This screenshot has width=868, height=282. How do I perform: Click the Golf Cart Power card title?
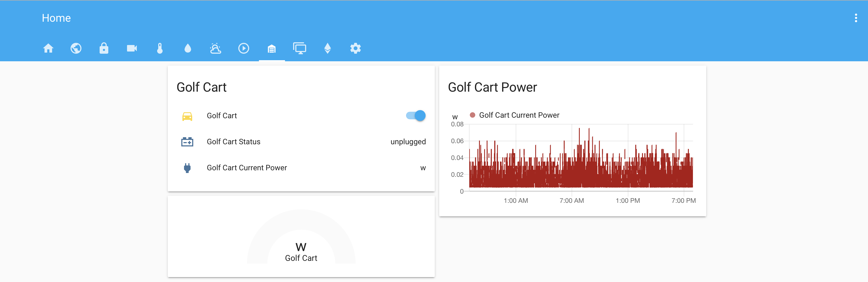[492, 88]
